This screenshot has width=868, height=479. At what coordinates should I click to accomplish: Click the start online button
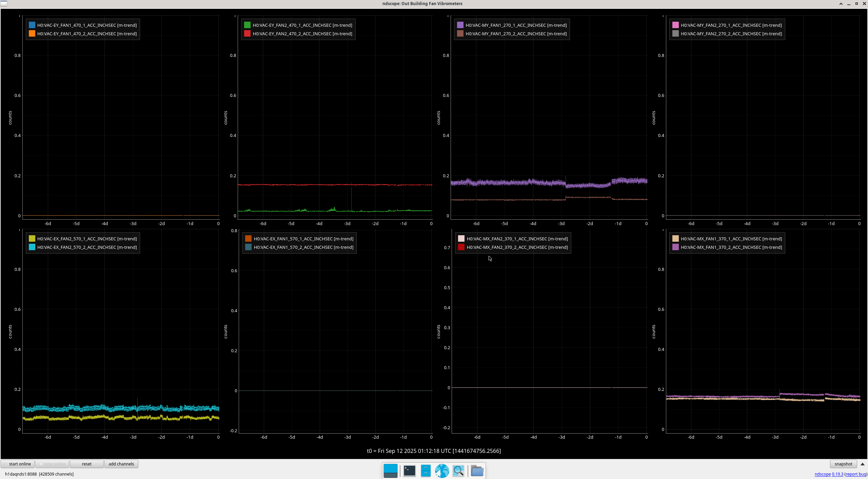pyautogui.click(x=18, y=464)
